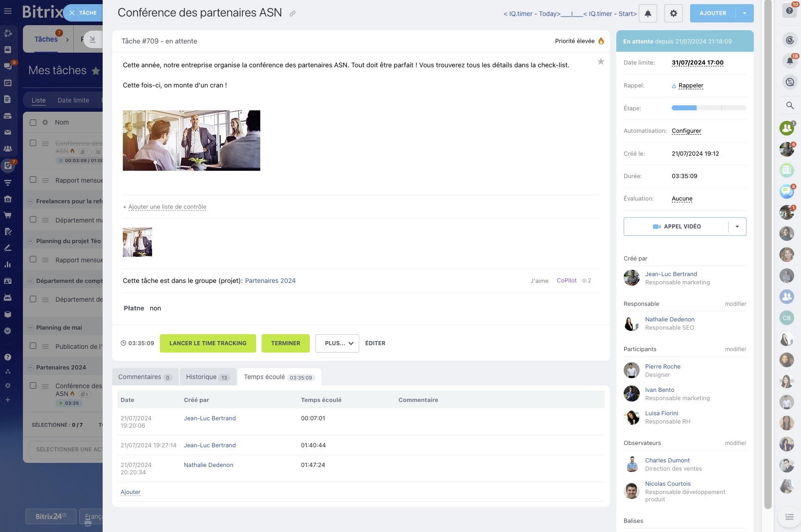Click the high priority flame icon
801x532 pixels.
[601, 41]
